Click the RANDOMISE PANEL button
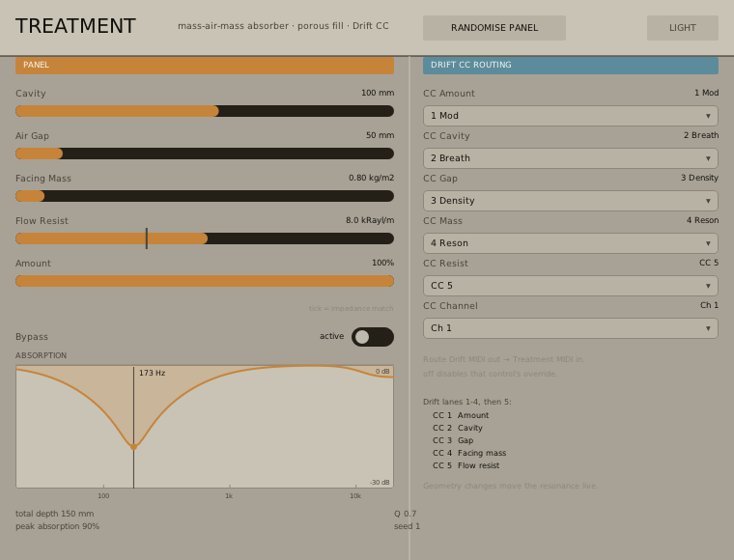This screenshot has height=560, width=734. (x=494, y=28)
